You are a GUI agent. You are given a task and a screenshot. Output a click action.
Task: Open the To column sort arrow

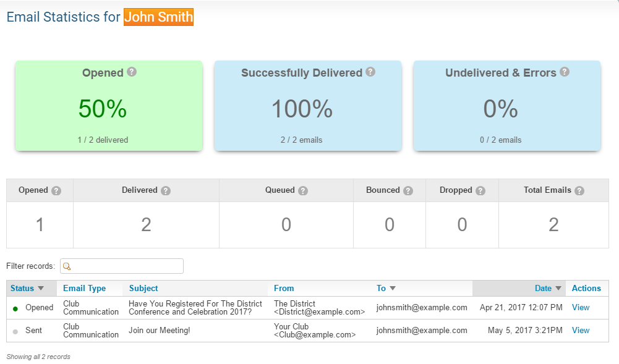coord(394,288)
